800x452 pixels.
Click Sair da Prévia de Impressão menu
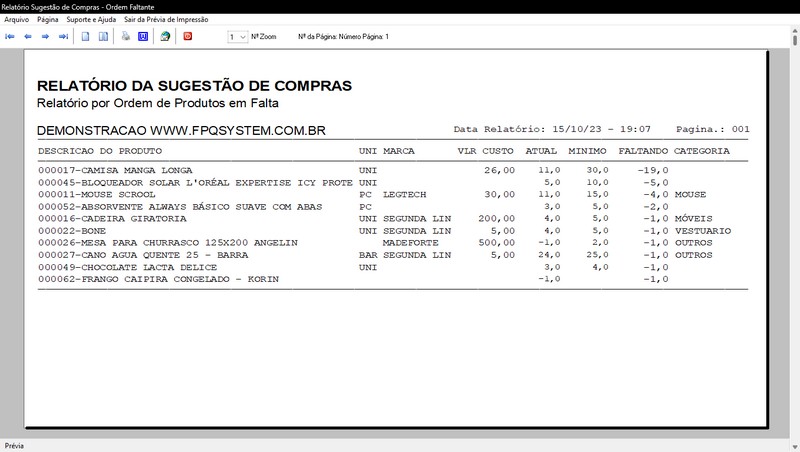(166, 19)
